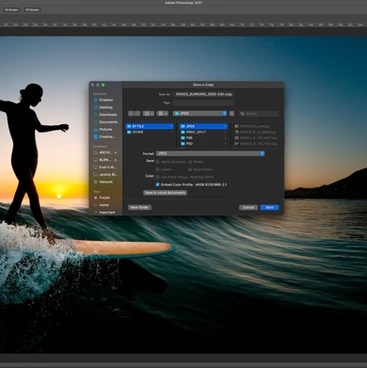Image resolution: width=367 pixels, height=368 pixels.
Task: Click the Cancel button
Action: (248, 207)
